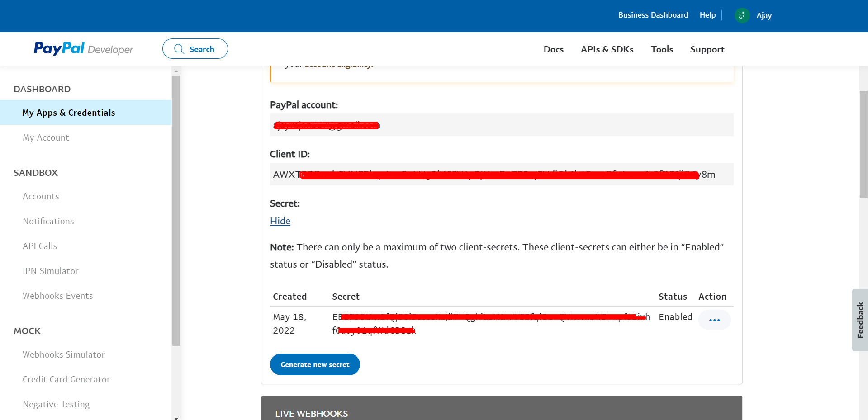Click the 'Client ID:' label

pos(290,154)
